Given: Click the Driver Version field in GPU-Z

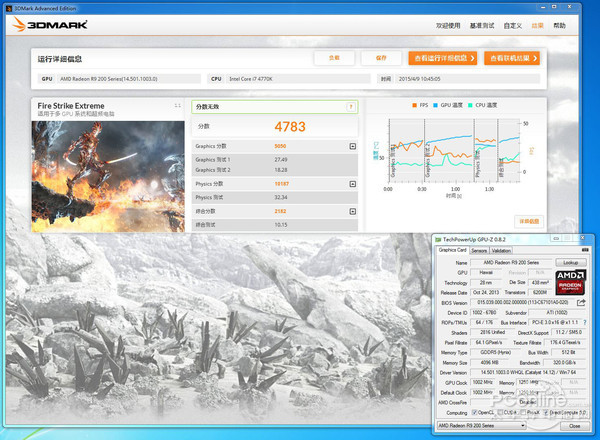Looking at the screenshot, I should coord(528,372).
